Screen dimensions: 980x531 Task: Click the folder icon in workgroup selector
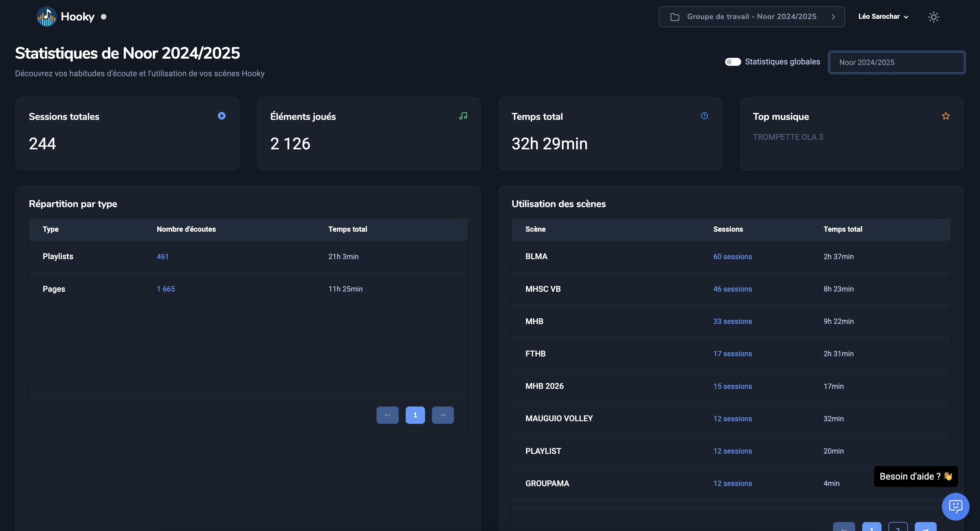click(675, 17)
